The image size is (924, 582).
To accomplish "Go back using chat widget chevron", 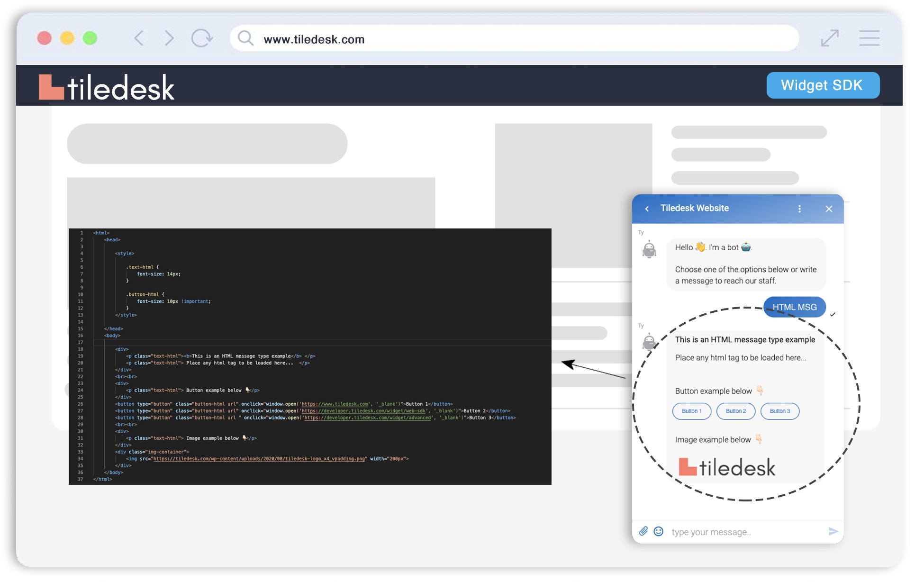I will click(x=647, y=209).
